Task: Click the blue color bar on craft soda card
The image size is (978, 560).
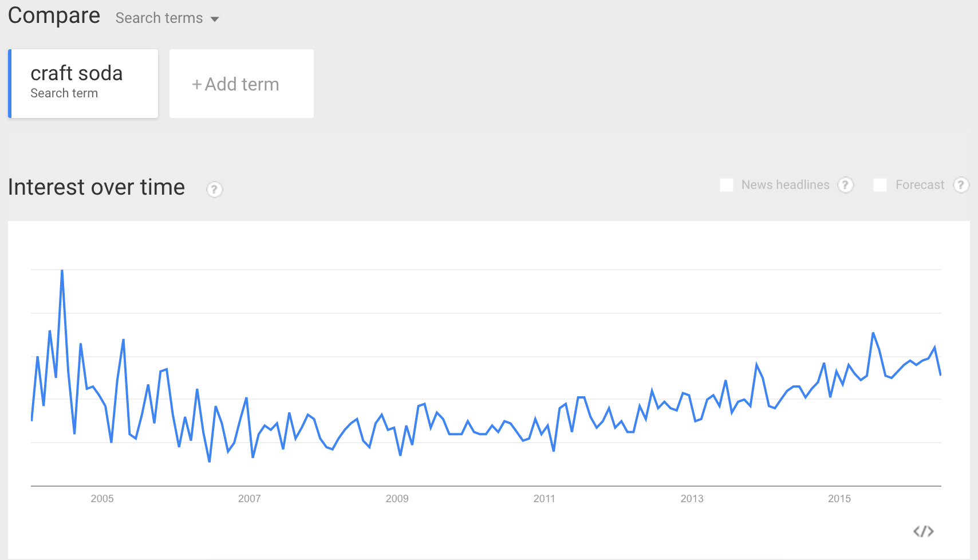Action: tap(10, 84)
